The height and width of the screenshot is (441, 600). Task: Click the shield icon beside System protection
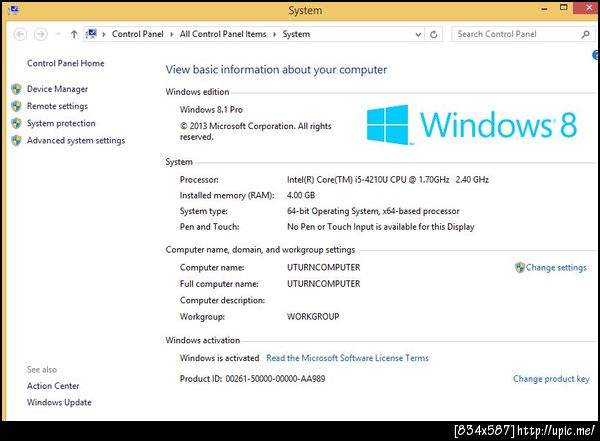(16, 124)
